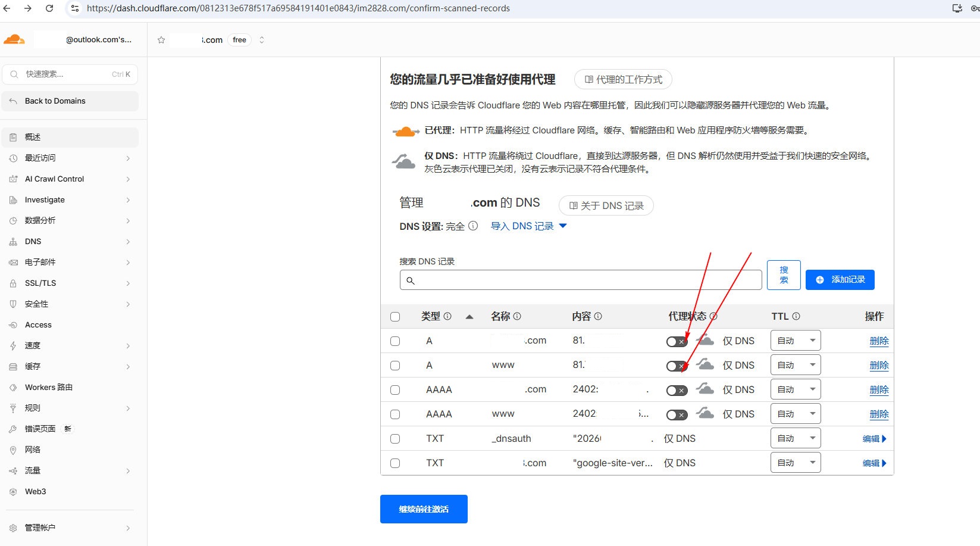This screenshot has width=980, height=546.
Task: Expand the 最近访问 sidebar section
Action: (x=128, y=158)
